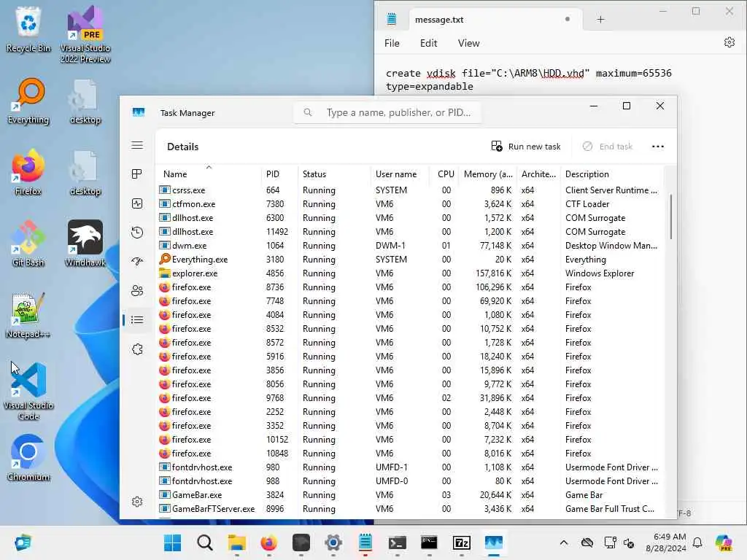
Task: Open Windows Start menu
Action: (x=172, y=542)
